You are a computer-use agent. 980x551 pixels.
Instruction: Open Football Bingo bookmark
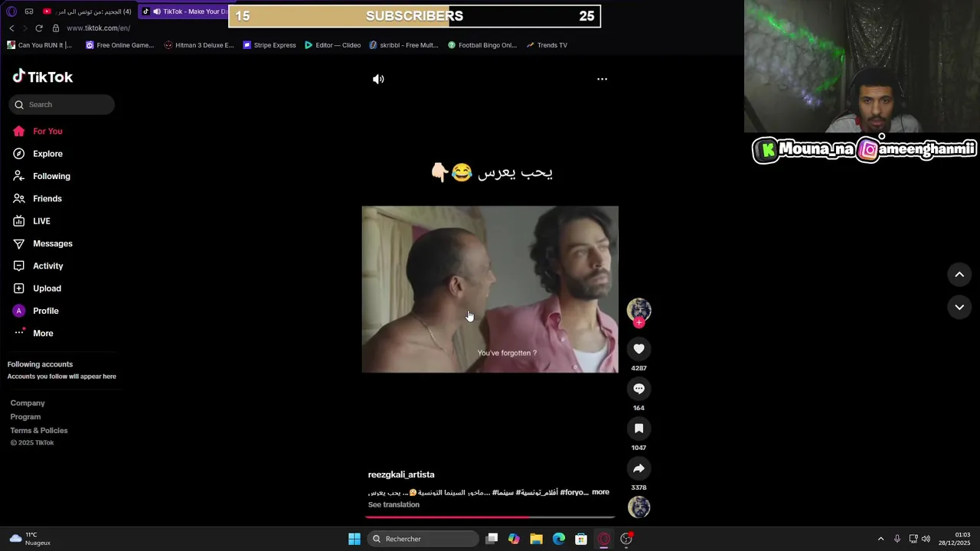[x=482, y=45]
